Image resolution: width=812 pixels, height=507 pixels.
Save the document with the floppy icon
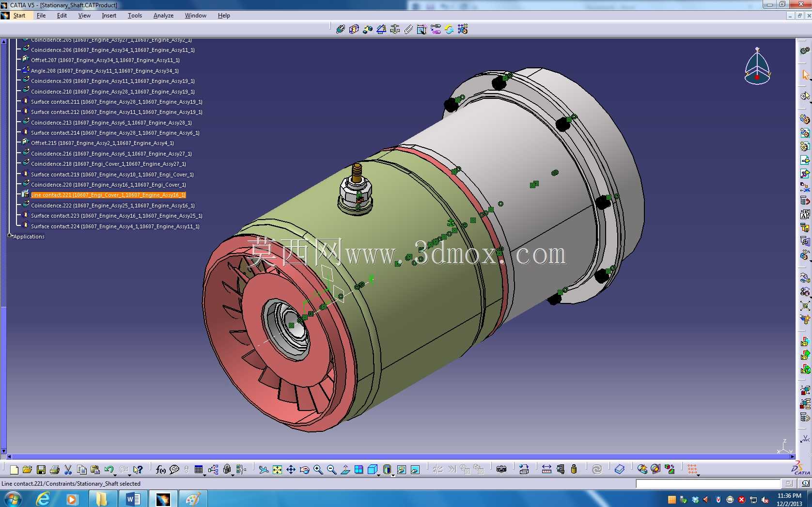point(41,469)
